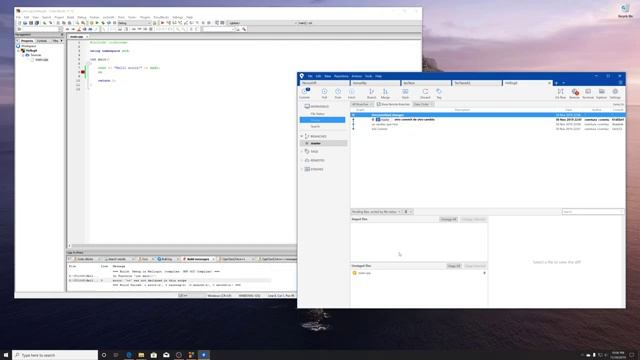Click the Build gear icon in Code::Blocks
Image resolution: width=640 pixels, height=360 pixels.
[91, 23]
